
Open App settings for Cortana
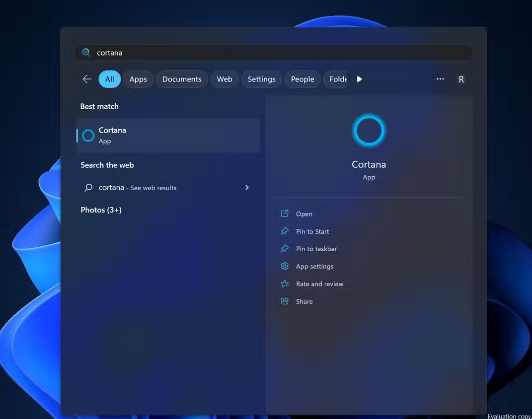point(284,266)
